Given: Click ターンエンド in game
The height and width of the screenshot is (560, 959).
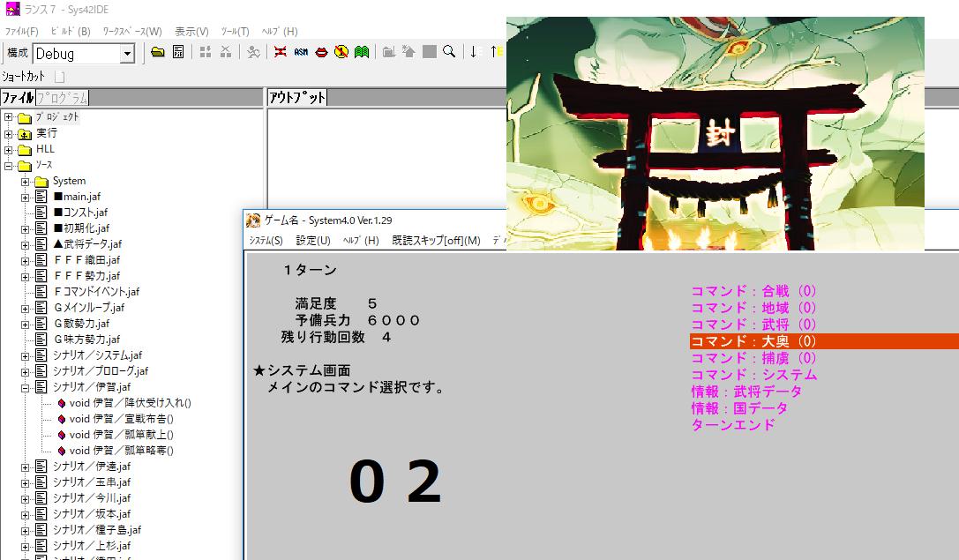Looking at the screenshot, I should [733, 424].
